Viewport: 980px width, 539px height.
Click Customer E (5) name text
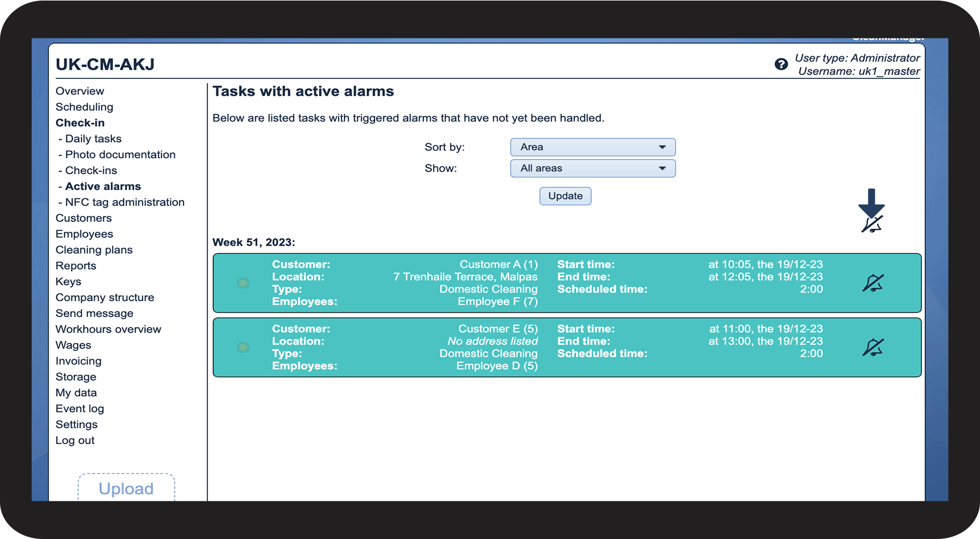pyautogui.click(x=498, y=329)
